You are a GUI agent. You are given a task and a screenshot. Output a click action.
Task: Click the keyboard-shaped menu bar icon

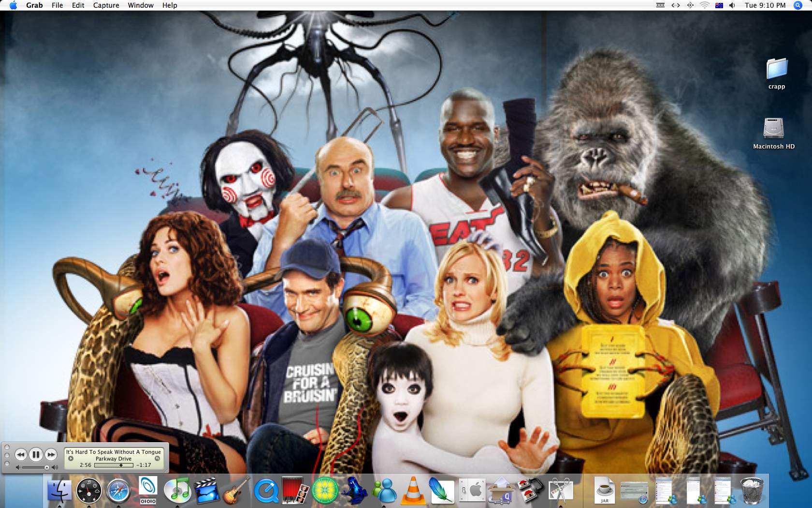660,5
